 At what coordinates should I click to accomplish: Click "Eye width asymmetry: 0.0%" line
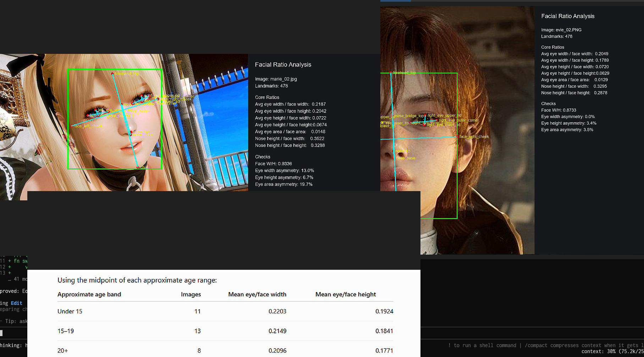coord(568,117)
